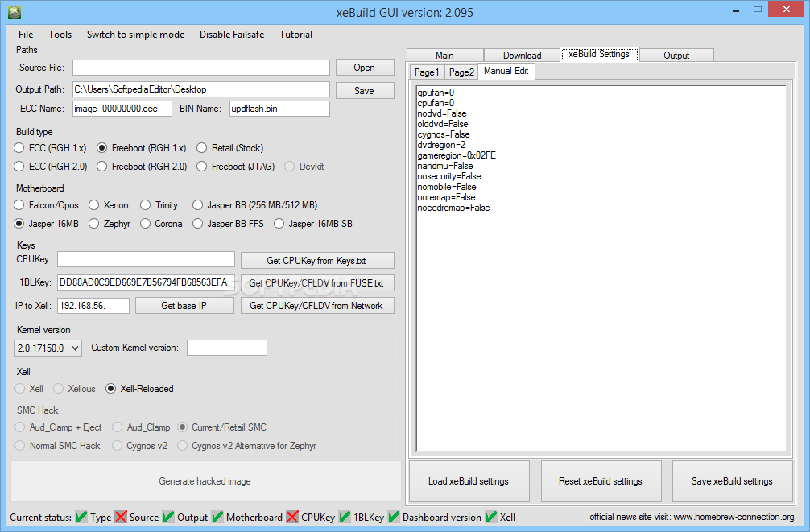Image resolution: width=810 pixels, height=532 pixels.
Task: Click Get CPUKey/CFLDV from FUSE.txt
Action: pyautogui.click(x=317, y=283)
